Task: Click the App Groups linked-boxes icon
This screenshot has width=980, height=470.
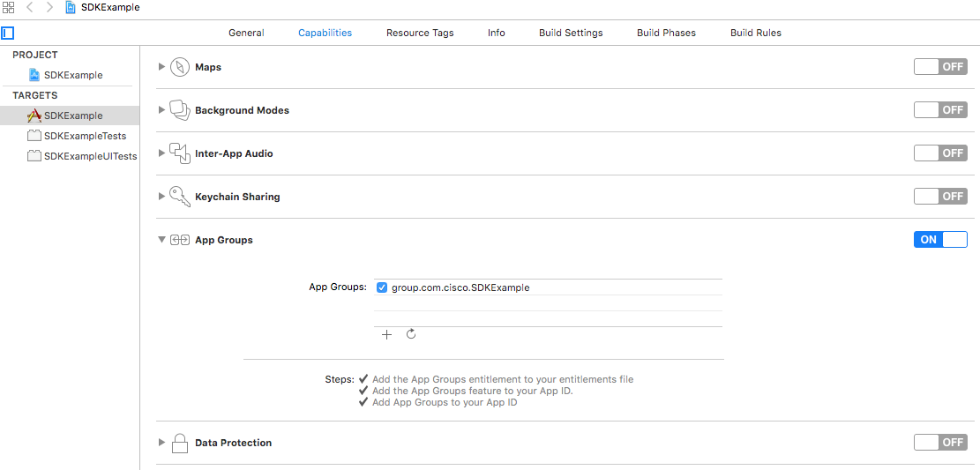Action: (x=180, y=240)
